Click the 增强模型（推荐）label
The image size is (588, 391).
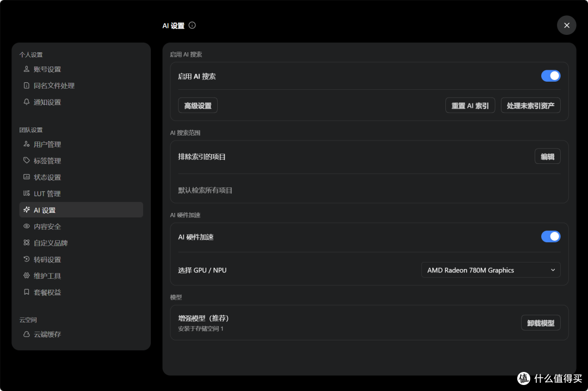point(203,318)
